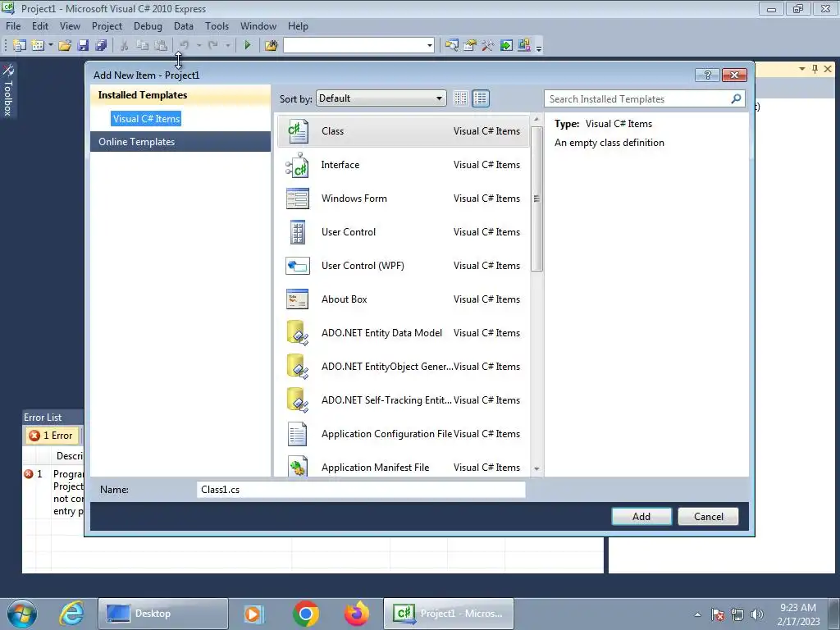Open the Project menu

pyautogui.click(x=107, y=26)
